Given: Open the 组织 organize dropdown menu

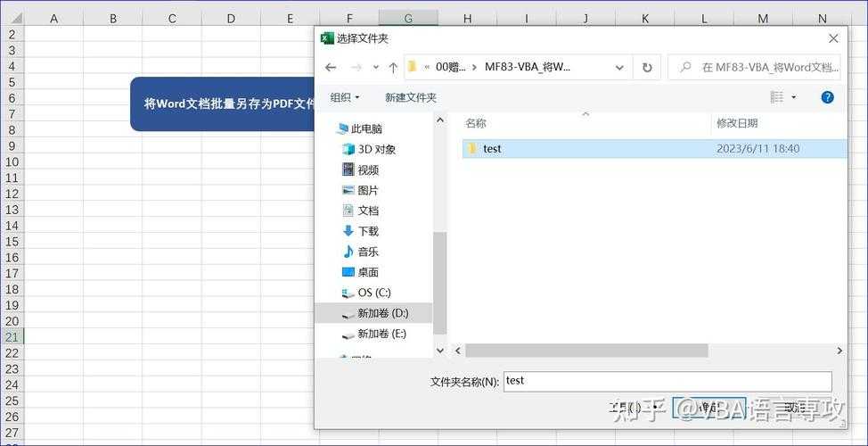Looking at the screenshot, I should [x=345, y=97].
